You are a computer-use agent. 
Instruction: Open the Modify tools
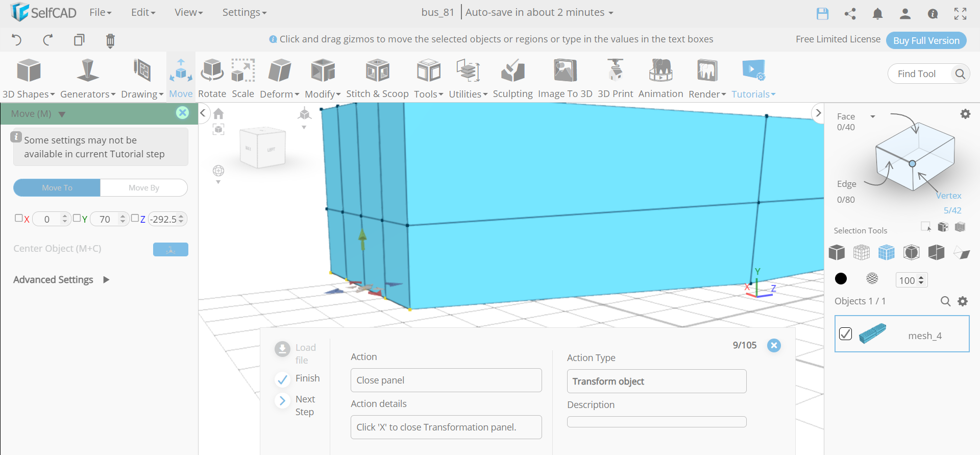coord(323,78)
